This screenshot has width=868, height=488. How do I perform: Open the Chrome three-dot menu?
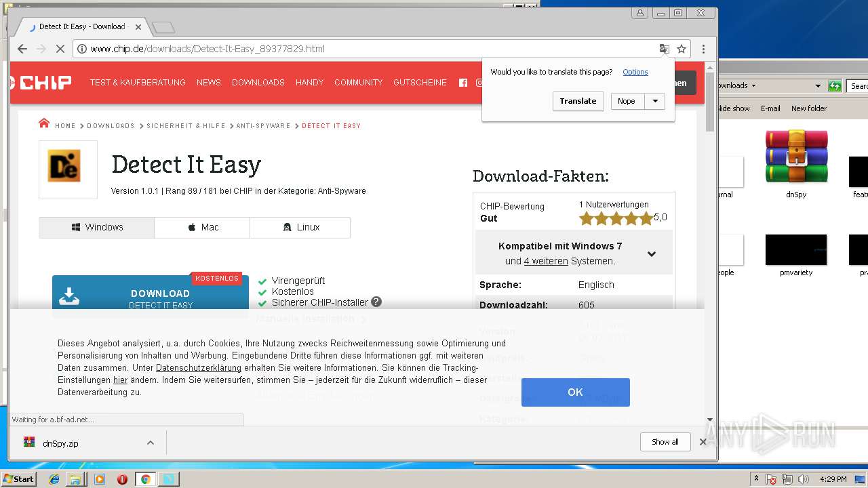tap(703, 49)
